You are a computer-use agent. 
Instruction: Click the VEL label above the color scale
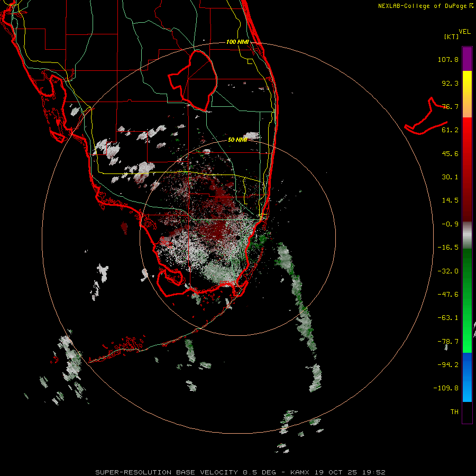(x=464, y=32)
